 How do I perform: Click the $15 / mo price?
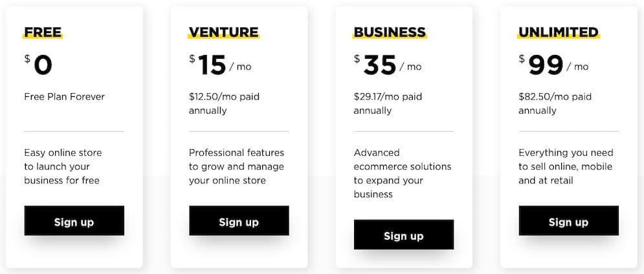pos(220,65)
